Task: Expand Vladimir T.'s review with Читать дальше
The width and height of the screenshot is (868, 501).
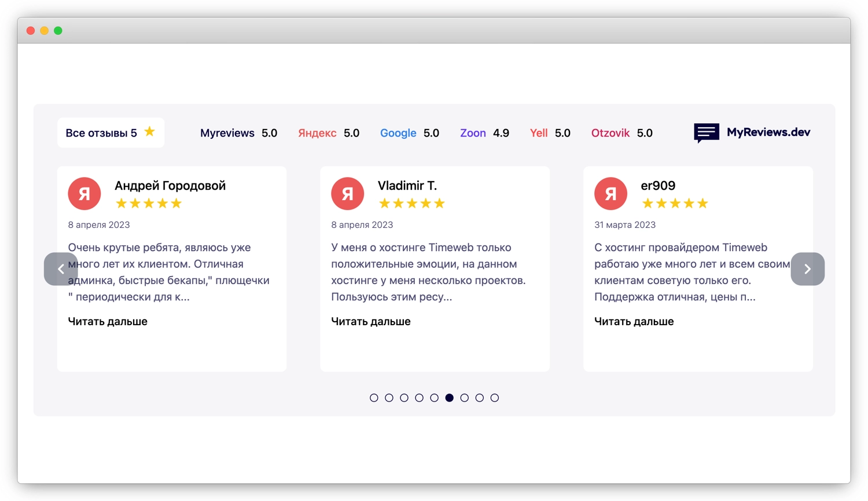Action: pos(370,322)
